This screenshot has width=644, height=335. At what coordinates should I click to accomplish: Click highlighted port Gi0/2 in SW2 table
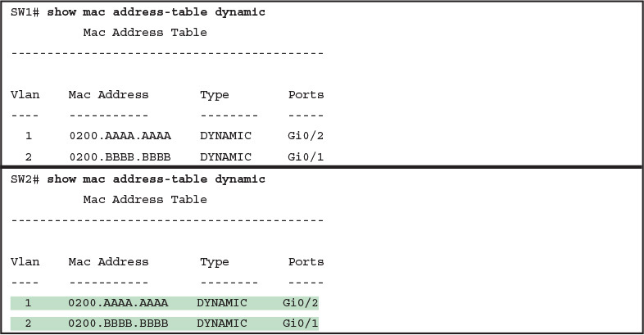pyautogui.click(x=300, y=303)
